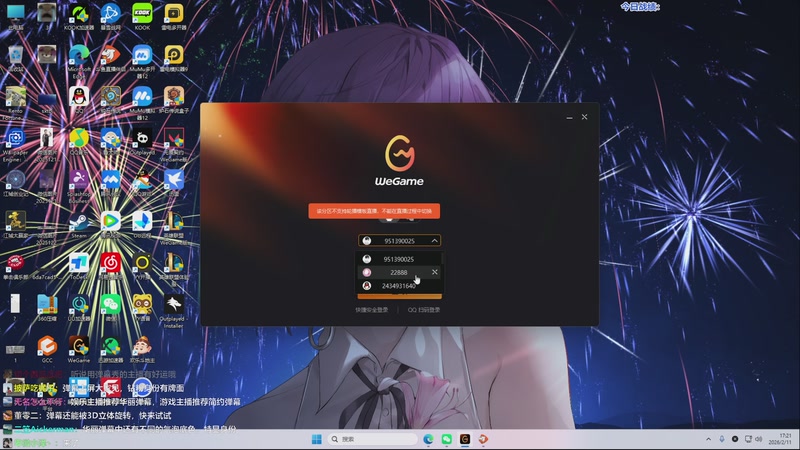Viewport: 800px width, 450px height.
Task: Open MuMu emulator 12 desktop icon
Action: tap(142, 103)
